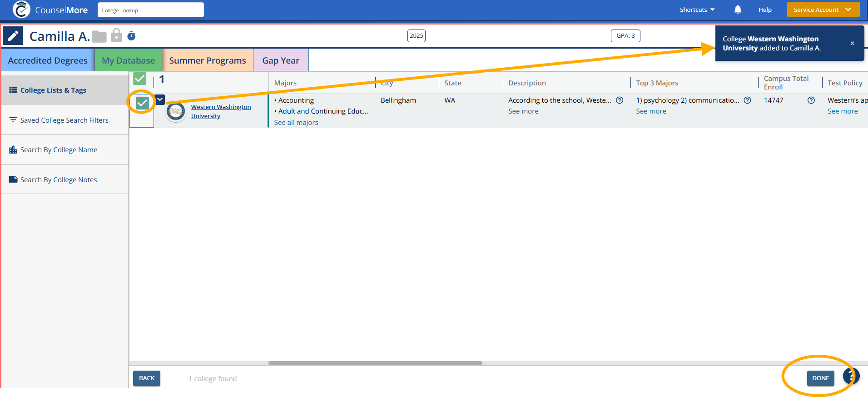The image size is (868, 397).
Task: Open Search By College Notes
Action: [65, 179]
